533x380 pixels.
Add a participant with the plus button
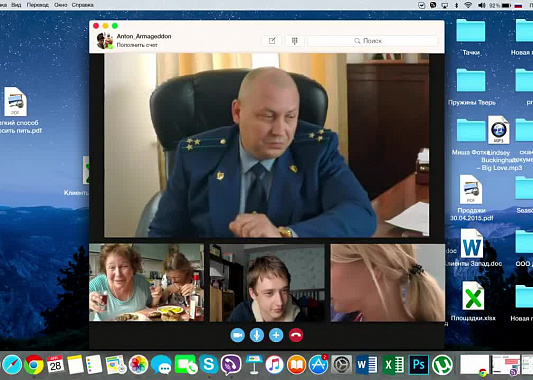276,335
